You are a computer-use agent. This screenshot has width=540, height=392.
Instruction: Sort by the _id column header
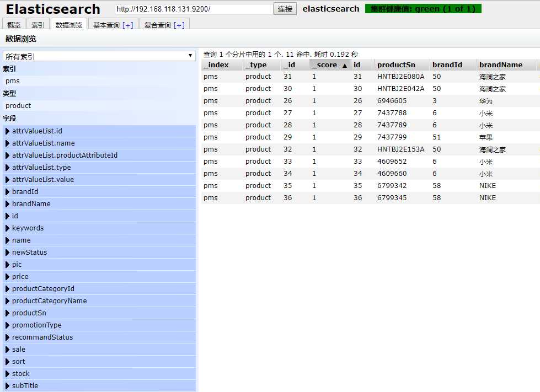click(x=295, y=65)
